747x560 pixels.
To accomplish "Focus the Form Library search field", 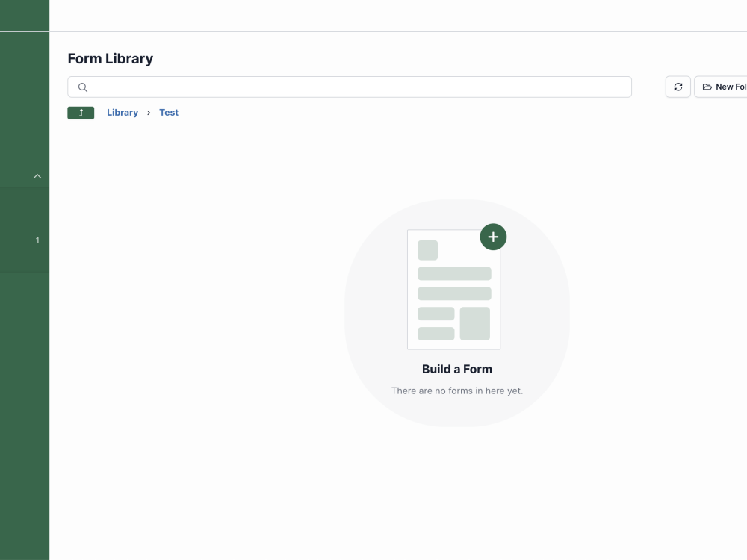I will tap(350, 87).
